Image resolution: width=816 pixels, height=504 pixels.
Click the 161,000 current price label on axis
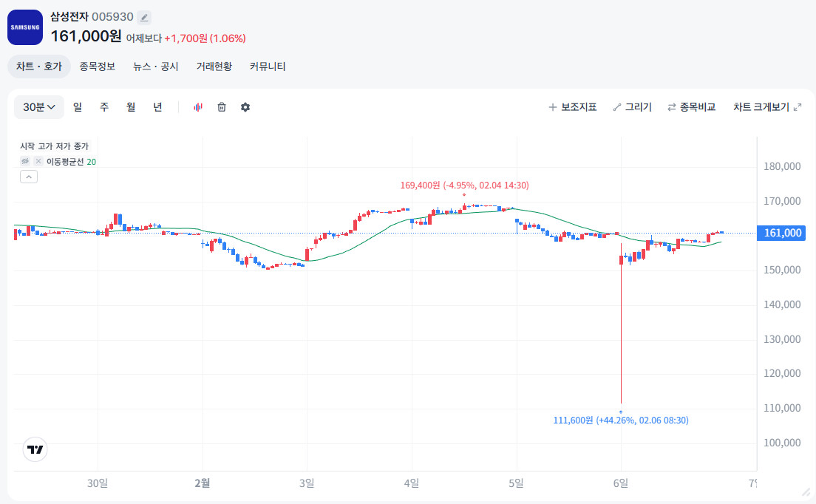782,233
